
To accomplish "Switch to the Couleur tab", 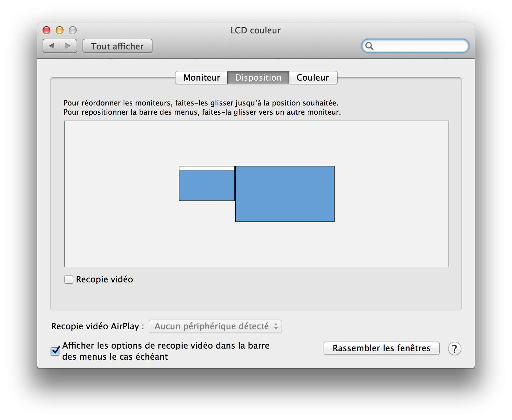I will click(x=313, y=78).
